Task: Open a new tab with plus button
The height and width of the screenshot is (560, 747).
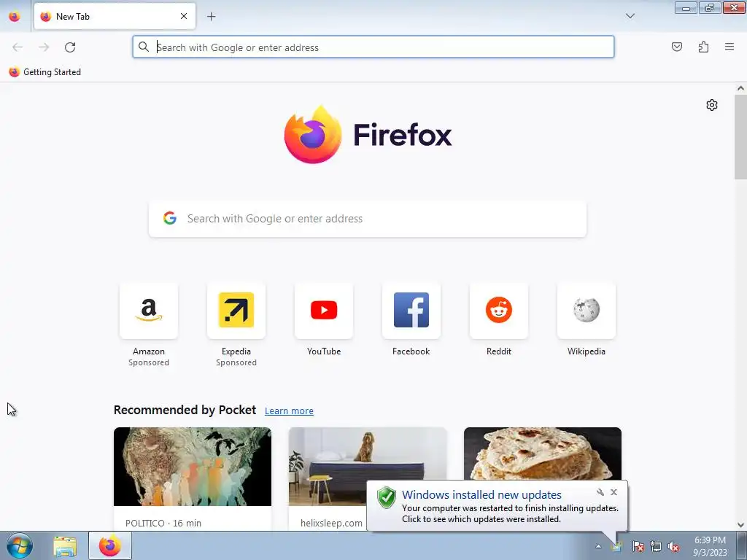Action: tap(211, 17)
